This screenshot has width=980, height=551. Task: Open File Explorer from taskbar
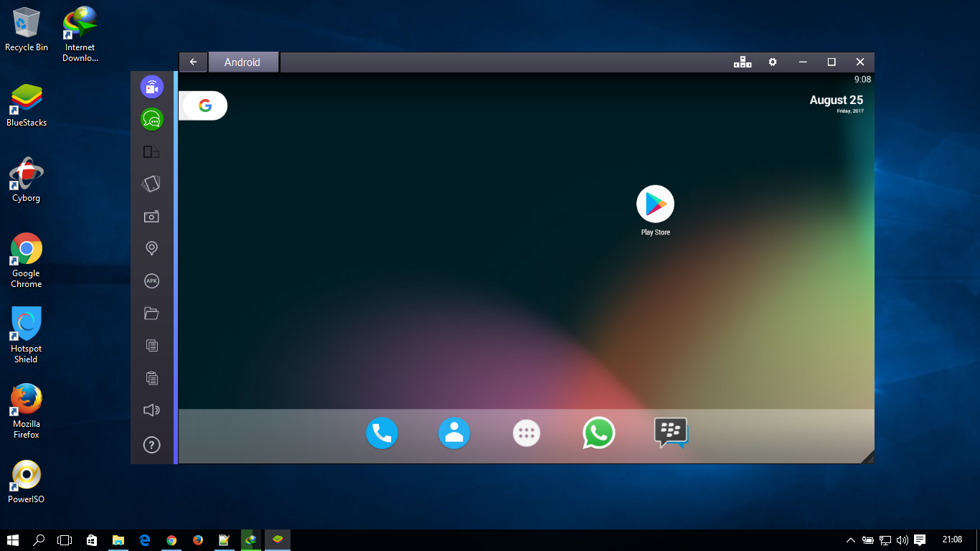pos(118,540)
